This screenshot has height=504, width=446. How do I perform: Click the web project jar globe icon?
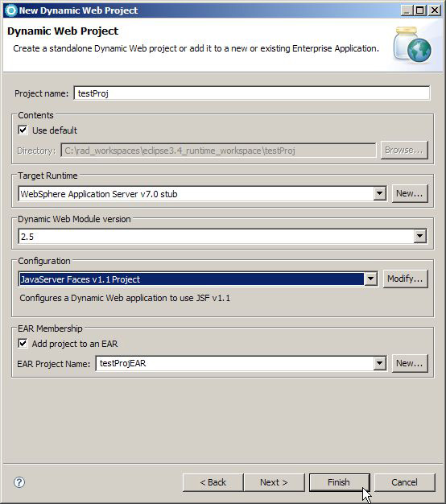pyautogui.click(x=412, y=44)
